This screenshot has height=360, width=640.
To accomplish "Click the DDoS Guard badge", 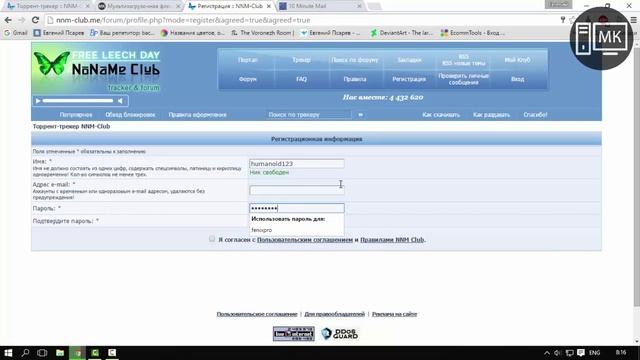I will tap(340, 333).
